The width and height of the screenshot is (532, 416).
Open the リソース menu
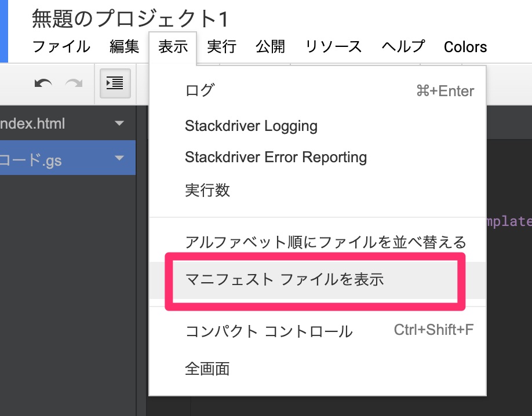point(333,47)
